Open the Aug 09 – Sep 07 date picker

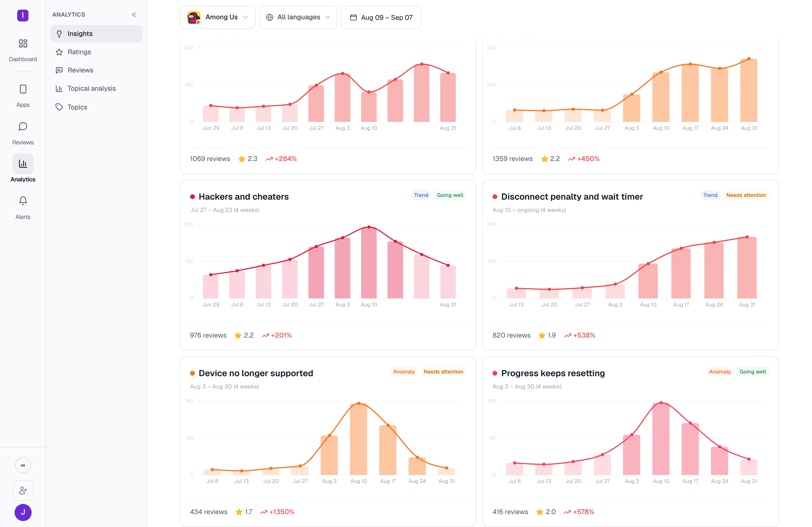click(381, 17)
